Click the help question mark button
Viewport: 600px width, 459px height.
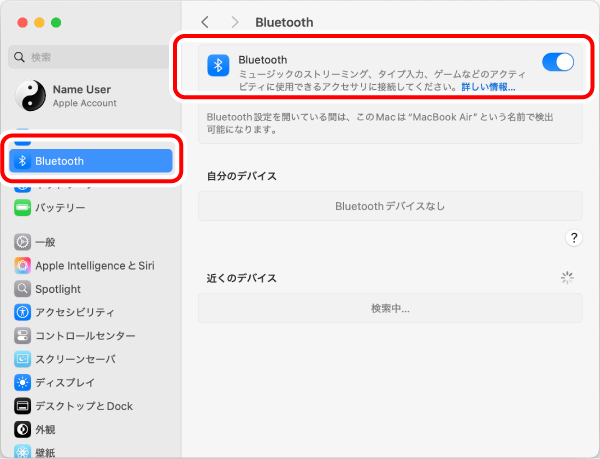pos(574,238)
